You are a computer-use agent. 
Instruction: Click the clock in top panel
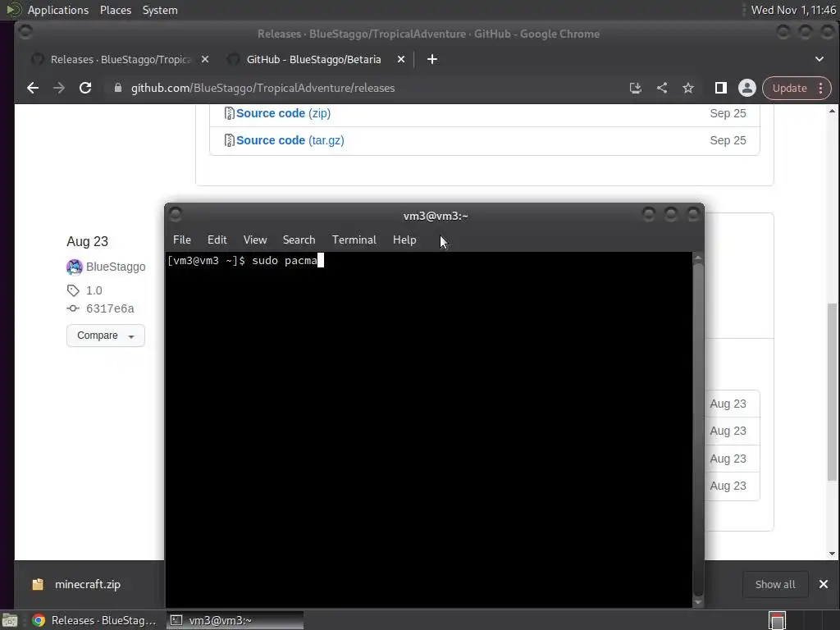(x=793, y=10)
